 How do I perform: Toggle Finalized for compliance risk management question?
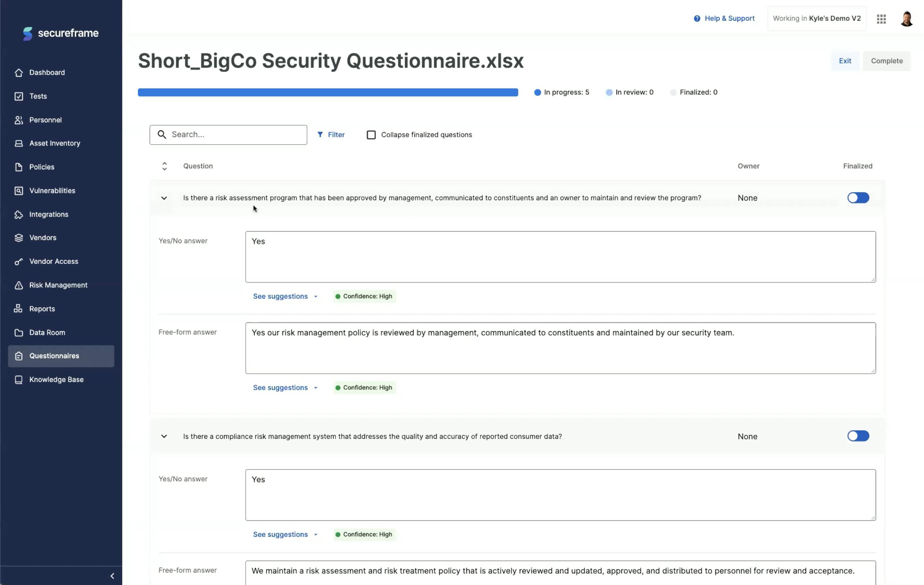(858, 436)
